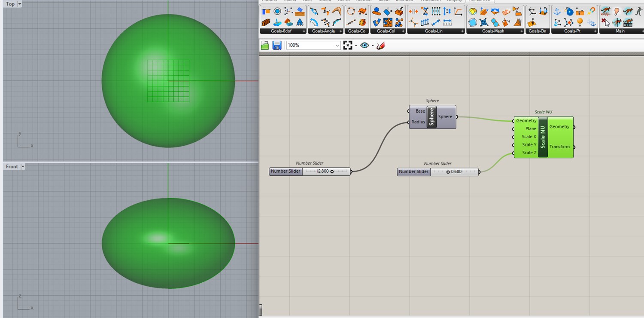The height and width of the screenshot is (318, 644).
Task: Activate the red pencil sketch tool
Action: click(380, 45)
